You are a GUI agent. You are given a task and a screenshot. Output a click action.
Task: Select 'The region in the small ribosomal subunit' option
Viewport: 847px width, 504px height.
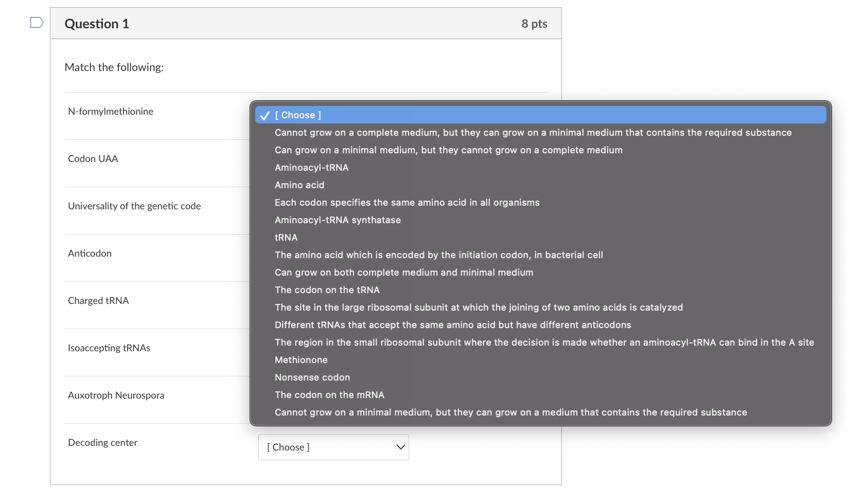click(540, 343)
